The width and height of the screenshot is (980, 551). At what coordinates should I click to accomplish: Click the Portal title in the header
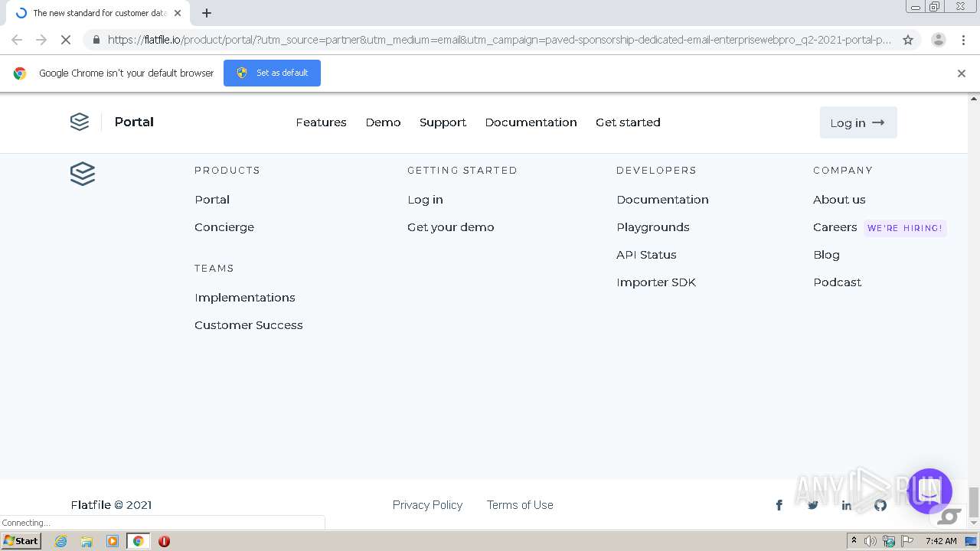(134, 122)
